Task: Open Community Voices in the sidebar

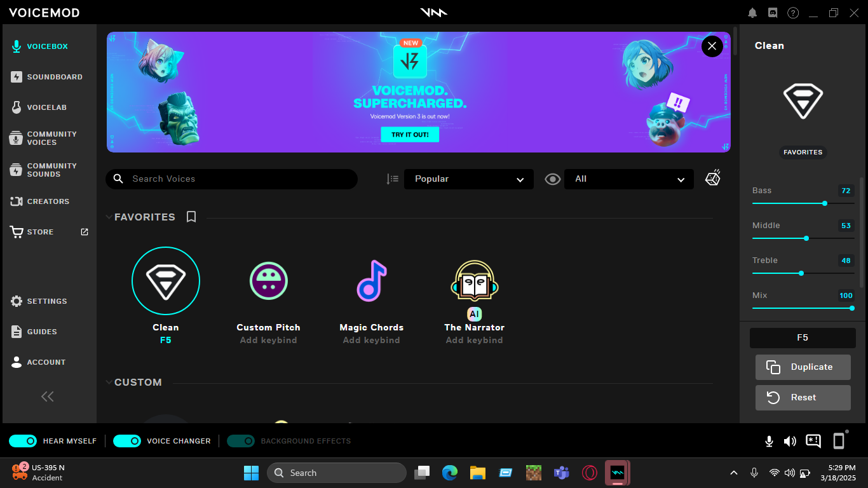Action: point(44,138)
